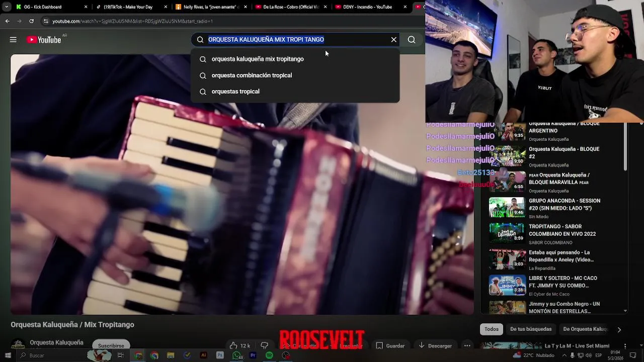Click the video title 'Orquesta Kaluqueña / Mix Tropitango'
Screen dimensions: 644x362
[x=72, y=325]
